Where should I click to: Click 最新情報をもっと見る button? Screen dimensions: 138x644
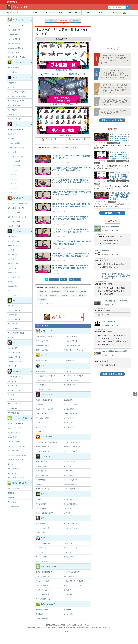[112, 213]
